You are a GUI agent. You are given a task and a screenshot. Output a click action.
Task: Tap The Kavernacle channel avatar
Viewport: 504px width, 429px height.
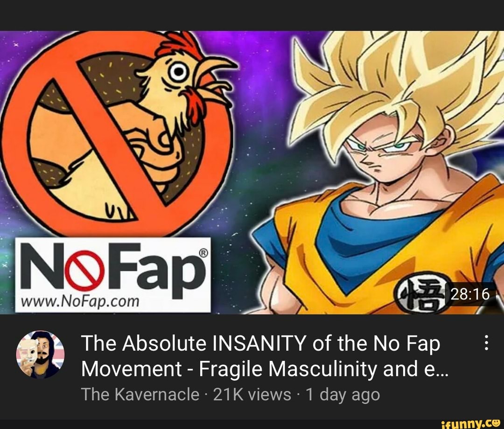click(40, 354)
